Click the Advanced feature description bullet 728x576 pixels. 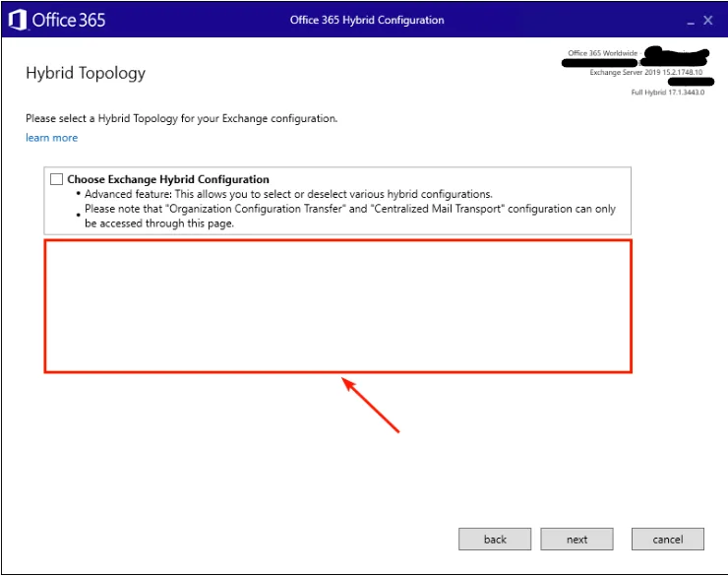click(x=288, y=194)
